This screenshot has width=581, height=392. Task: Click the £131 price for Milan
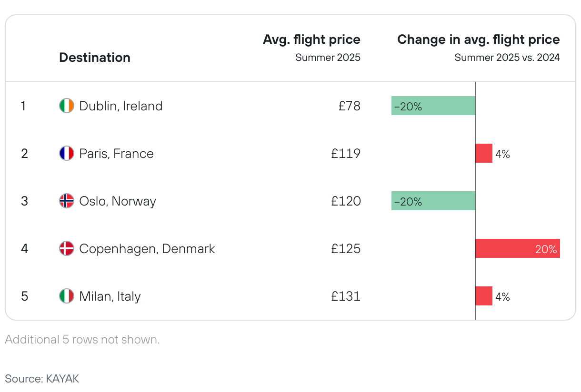click(346, 296)
